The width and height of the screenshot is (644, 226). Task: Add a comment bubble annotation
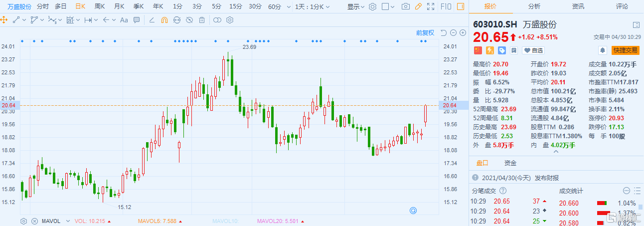[x=137, y=20]
